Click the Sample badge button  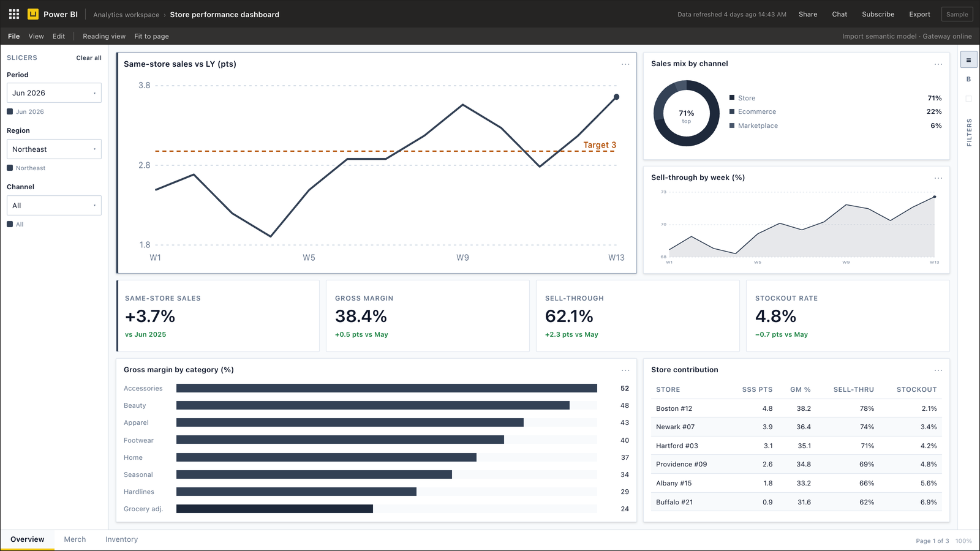click(957, 14)
